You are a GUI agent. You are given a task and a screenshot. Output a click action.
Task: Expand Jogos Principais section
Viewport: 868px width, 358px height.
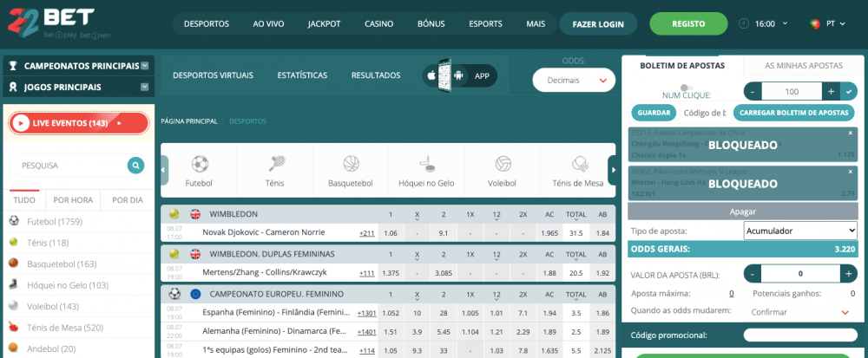coord(144,87)
